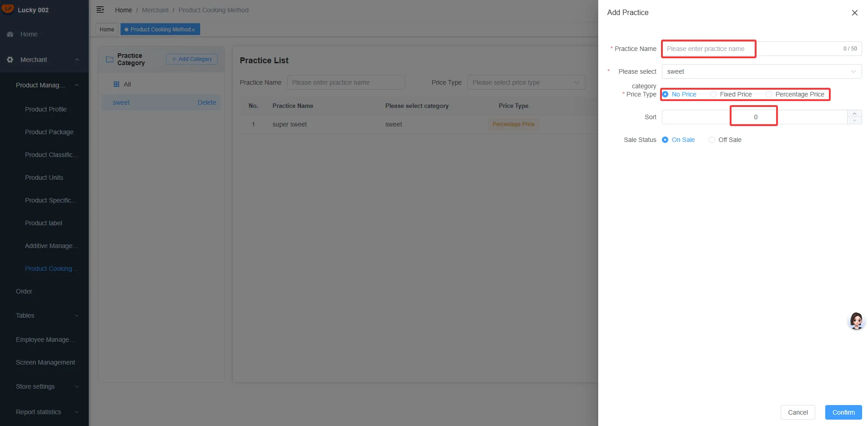The height and width of the screenshot is (426, 868).
Task: Select the Fixed Price radio button
Action: pos(713,94)
